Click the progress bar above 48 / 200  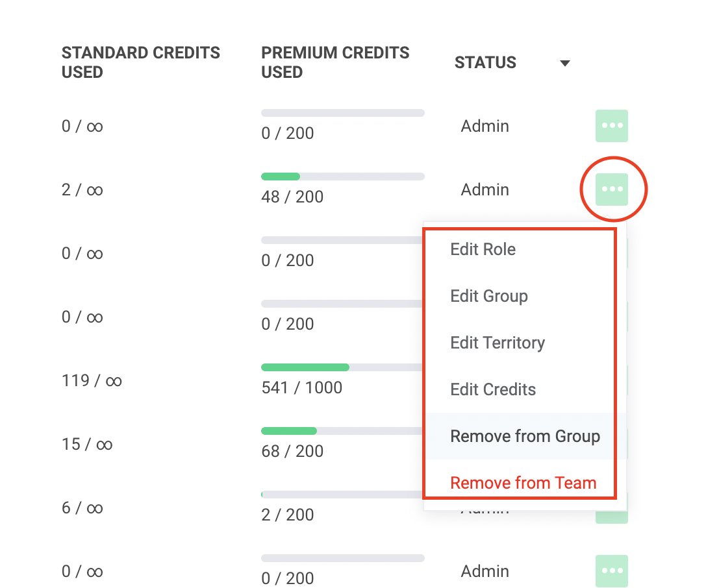342,177
